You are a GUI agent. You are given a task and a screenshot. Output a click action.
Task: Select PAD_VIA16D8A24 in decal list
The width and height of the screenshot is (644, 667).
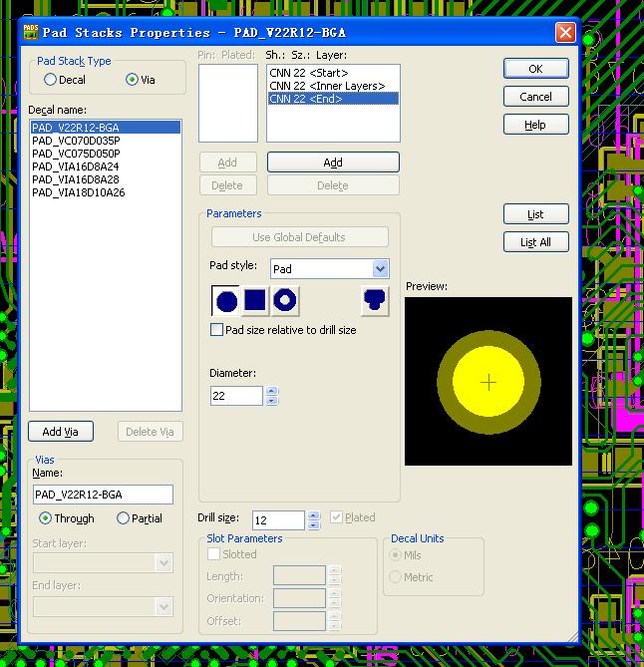pyautogui.click(x=106, y=167)
